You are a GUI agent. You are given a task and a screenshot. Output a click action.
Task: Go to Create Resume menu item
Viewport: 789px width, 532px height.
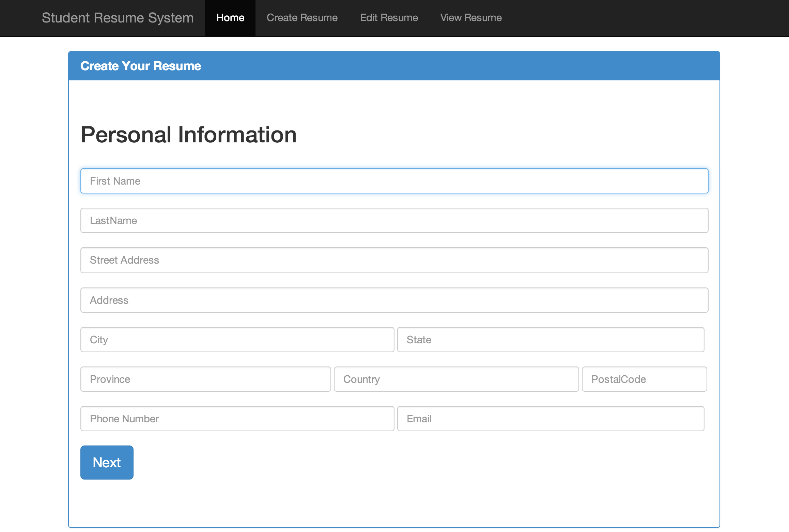pyautogui.click(x=302, y=18)
